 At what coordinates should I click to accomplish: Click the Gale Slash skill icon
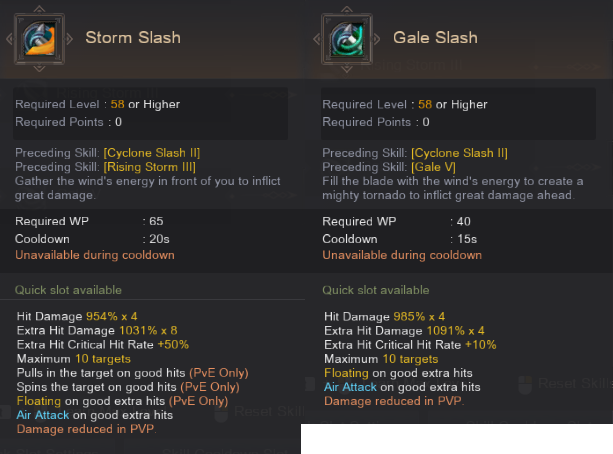pos(347,39)
